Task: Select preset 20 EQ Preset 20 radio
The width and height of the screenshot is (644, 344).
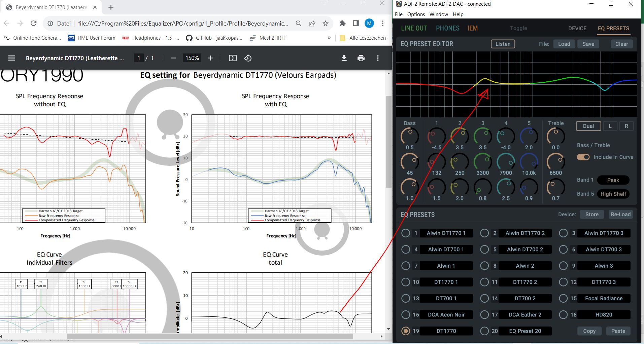Action: 484,331
